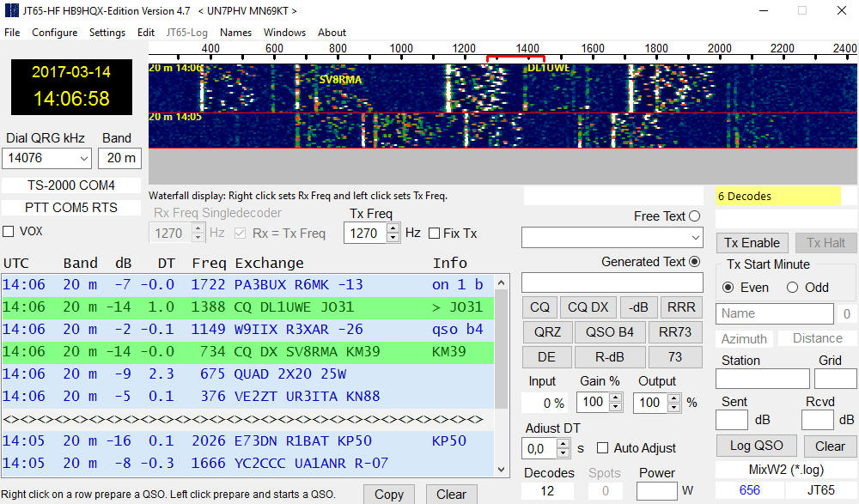Click the Tx Halt button
The width and height of the screenshot is (859, 504).
[825, 243]
